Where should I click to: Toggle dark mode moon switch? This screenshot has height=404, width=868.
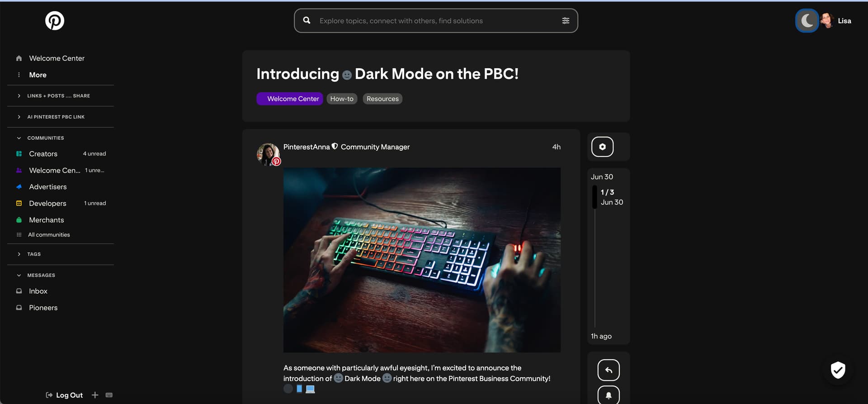tap(807, 21)
